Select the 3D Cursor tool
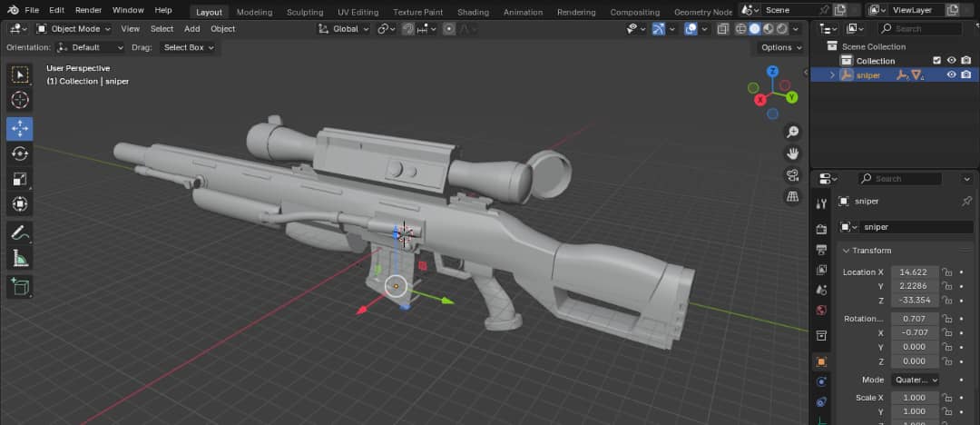This screenshot has height=425, width=980. 20,100
